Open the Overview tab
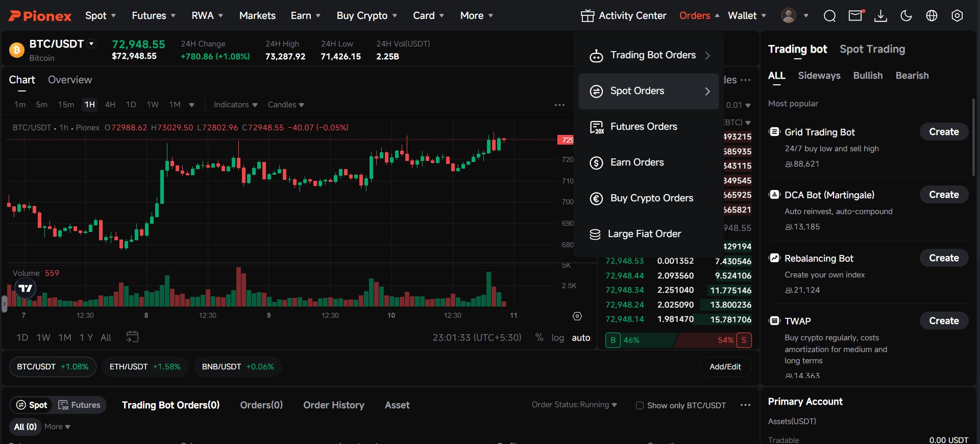980x444 pixels. pos(70,80)
